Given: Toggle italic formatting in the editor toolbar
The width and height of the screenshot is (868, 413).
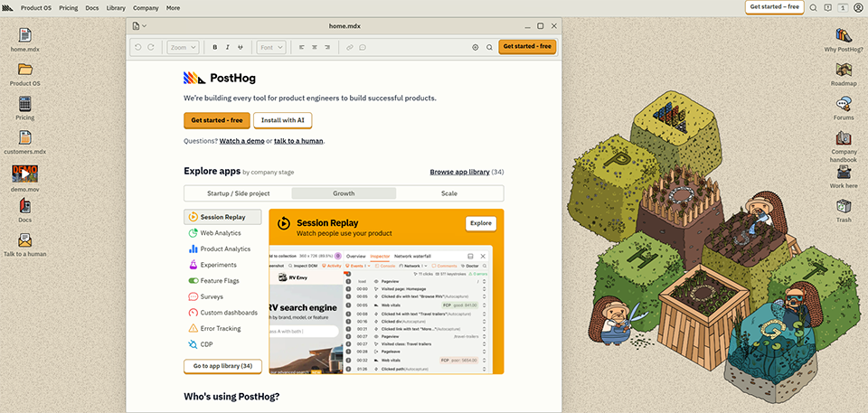Looking at the screenshot, I should (228, 48).
